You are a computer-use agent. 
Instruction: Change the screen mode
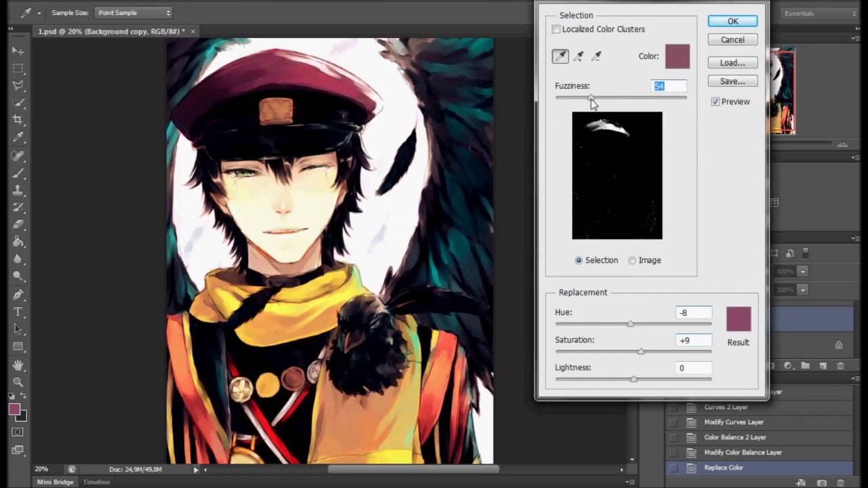[18, 449]
